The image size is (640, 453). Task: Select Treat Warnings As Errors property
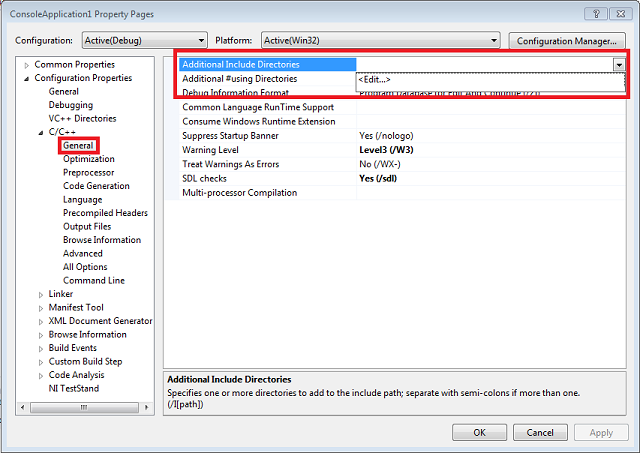coord(231,164)
